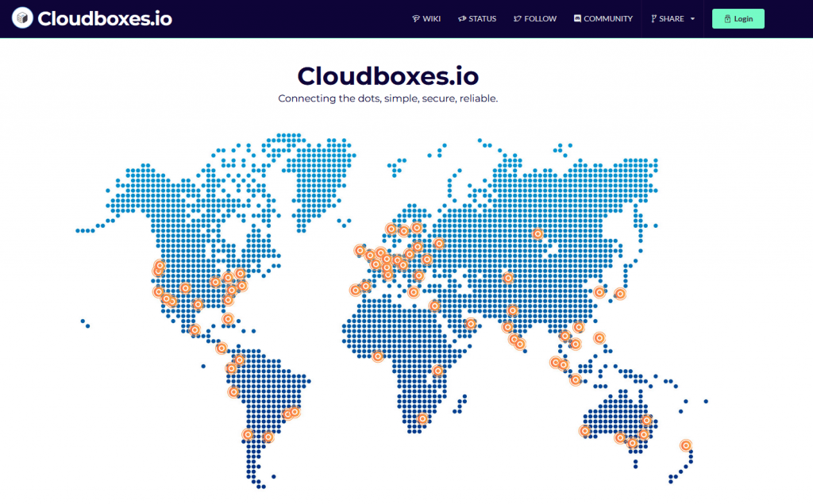Image resolution: width=813 pixels, height=504 pixels.
Task: Select the South Africa map marker
Action: coord(422,418)
